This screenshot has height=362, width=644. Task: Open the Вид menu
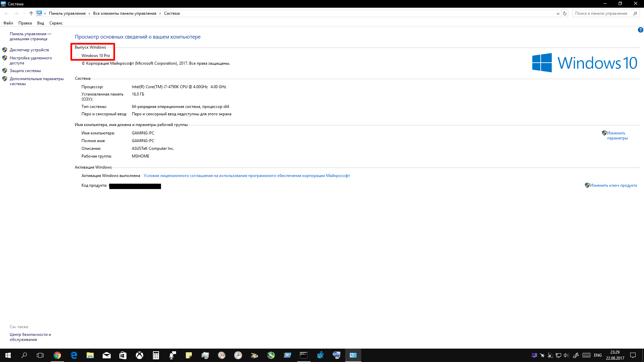(41, 23)
